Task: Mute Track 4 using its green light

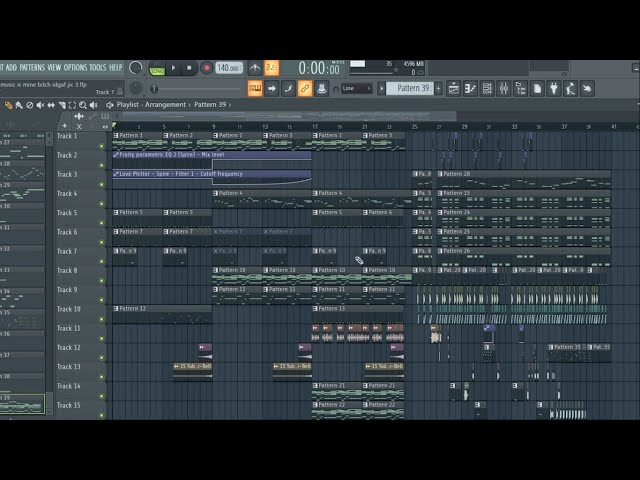Action: coord(102,204)
